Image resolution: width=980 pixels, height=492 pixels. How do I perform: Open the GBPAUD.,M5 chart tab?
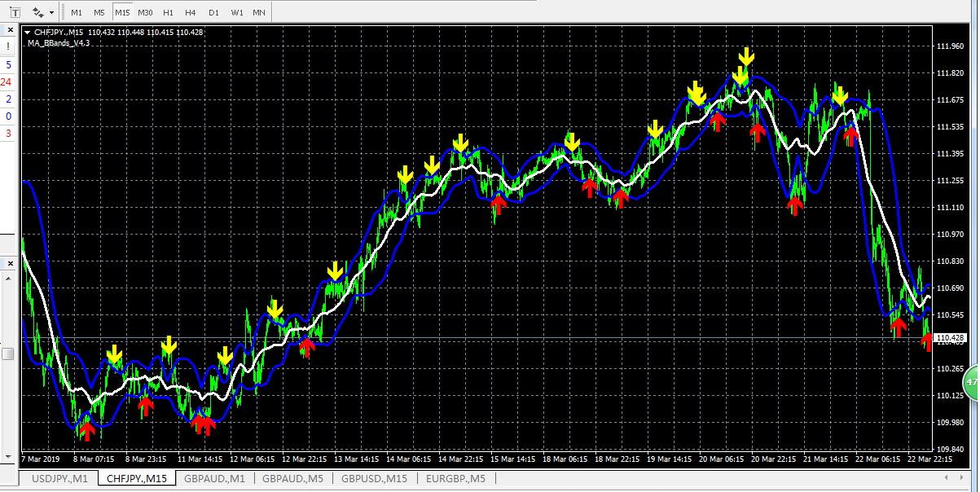pyautogui.click(x=292, y=479)
